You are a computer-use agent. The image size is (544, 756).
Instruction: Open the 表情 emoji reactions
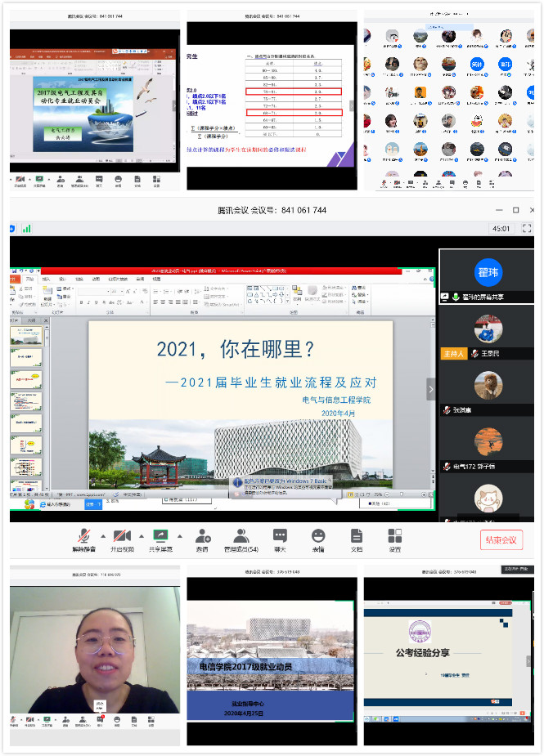pyautogui.click(x=318, y=539)
